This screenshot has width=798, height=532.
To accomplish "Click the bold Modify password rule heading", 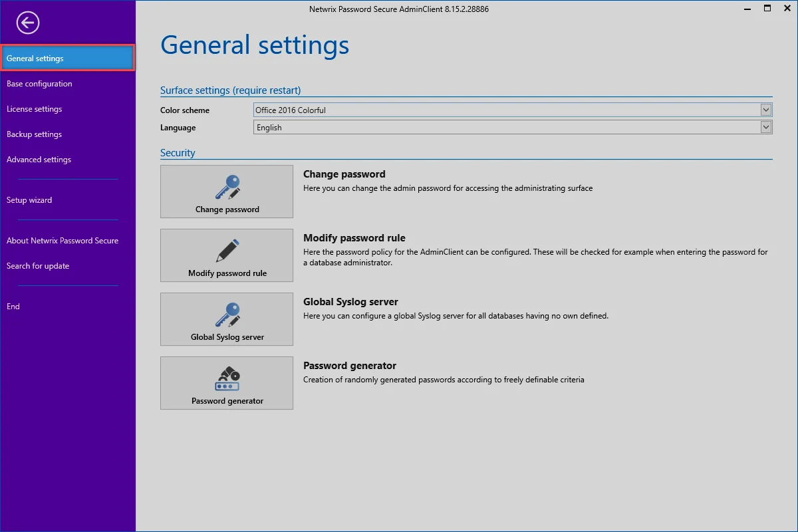I will (x=354, y=238).
